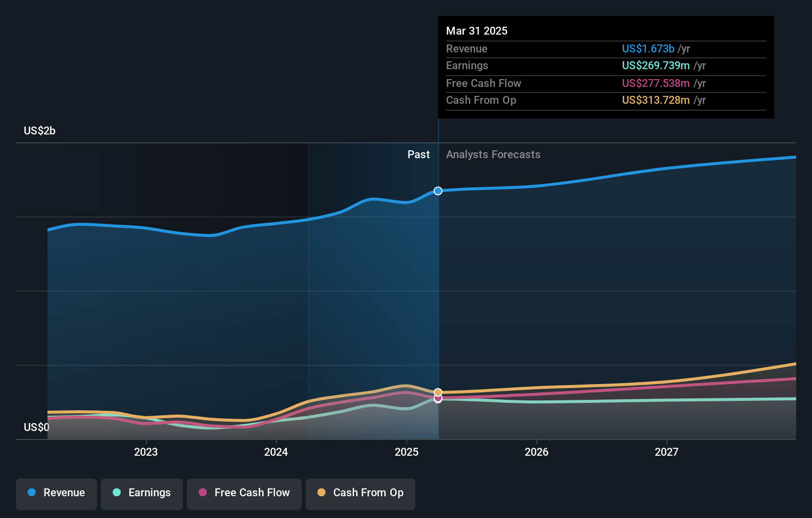The width and height of the screenshot is (812, 518).
Task: Click the Revenue row label in tooltip
Action: (466, 48)
